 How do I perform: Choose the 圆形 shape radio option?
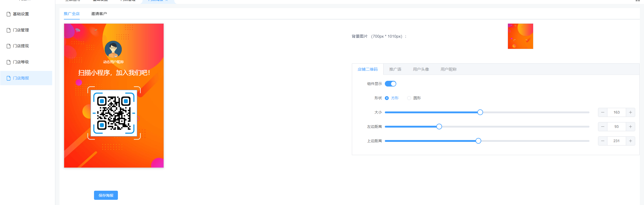click(414, 98)
